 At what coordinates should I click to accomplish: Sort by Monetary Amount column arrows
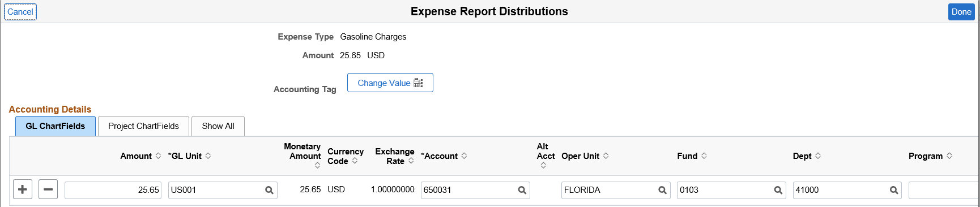(x=317, y=165)
